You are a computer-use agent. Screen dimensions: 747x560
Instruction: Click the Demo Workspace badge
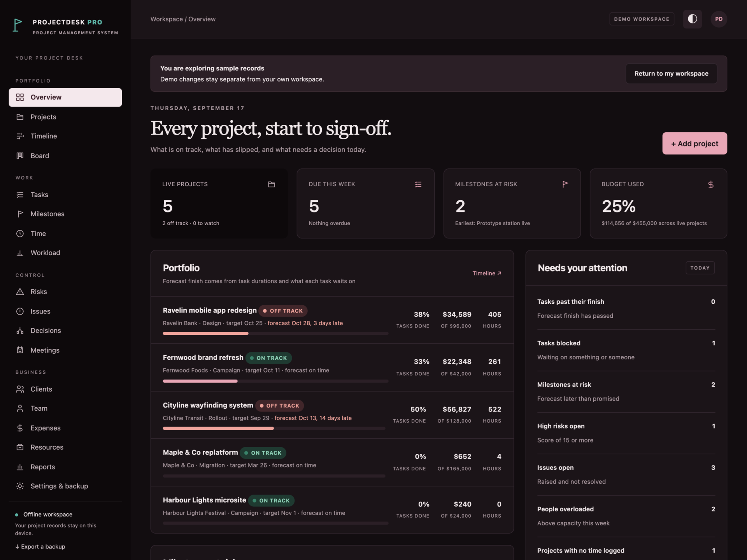pyautogui.click(x=642, y=19)
